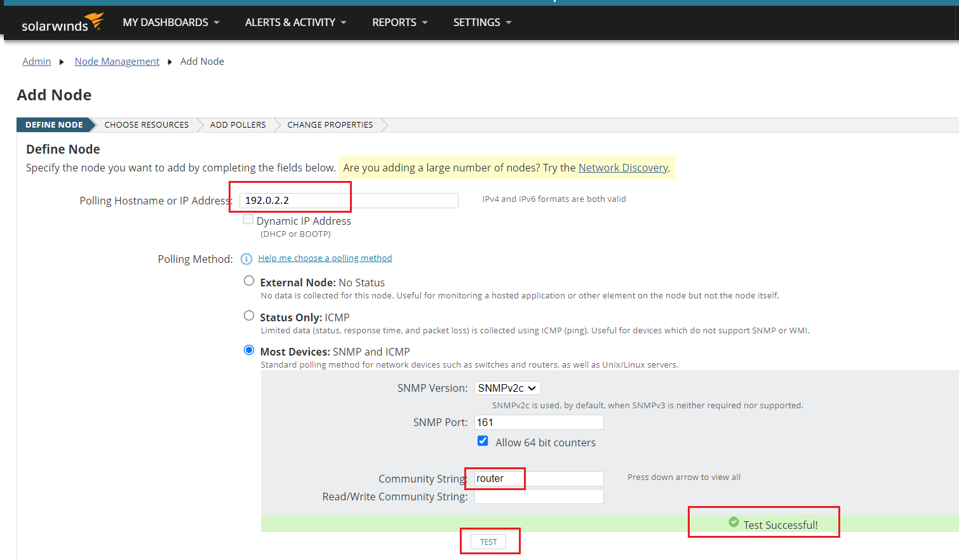Switch to the Choose Resources step
The image size is (959, 560).
146,125
